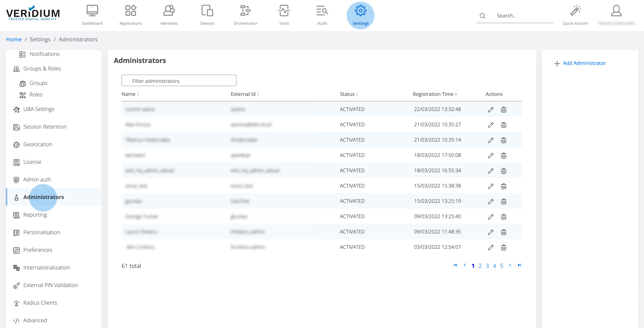Open the Orchestrator section icon
This screenshot has height=328, width=644.
pos(245,11)
